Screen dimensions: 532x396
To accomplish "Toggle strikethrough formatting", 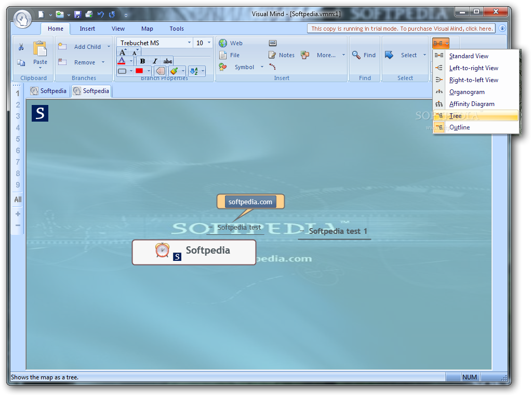I will (x=168, y=61).
